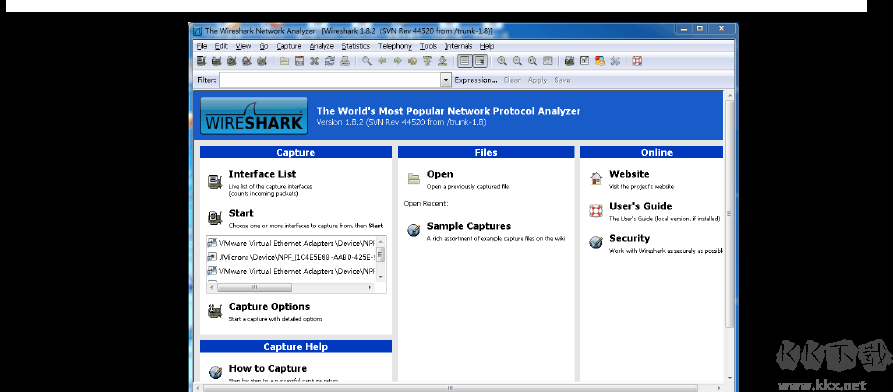This screenshot has width=893, height=392.
Task: Open the File menu
Action: pyautogui.click(x=202, y=46)
